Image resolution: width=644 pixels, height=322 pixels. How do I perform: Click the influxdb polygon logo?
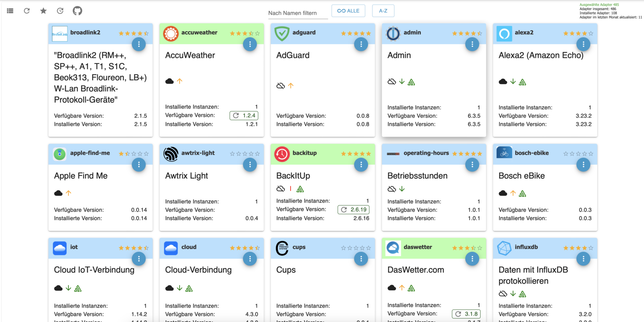(x=504, y=248)
